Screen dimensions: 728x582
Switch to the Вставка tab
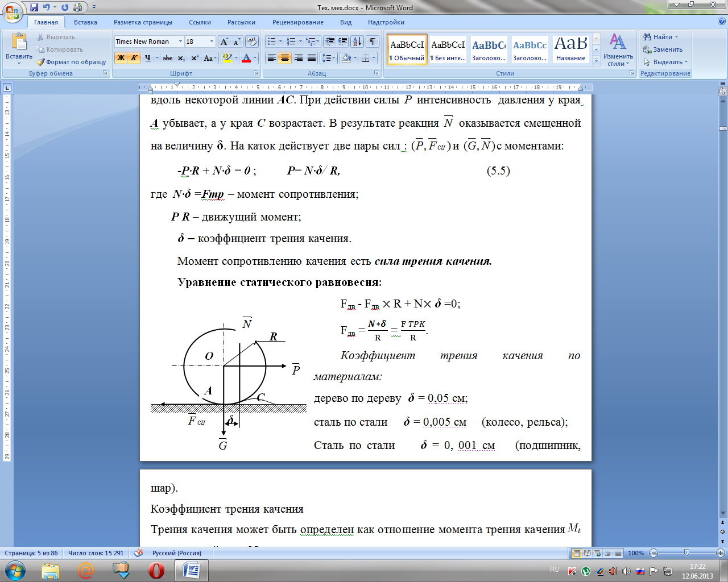coord(85,22)
